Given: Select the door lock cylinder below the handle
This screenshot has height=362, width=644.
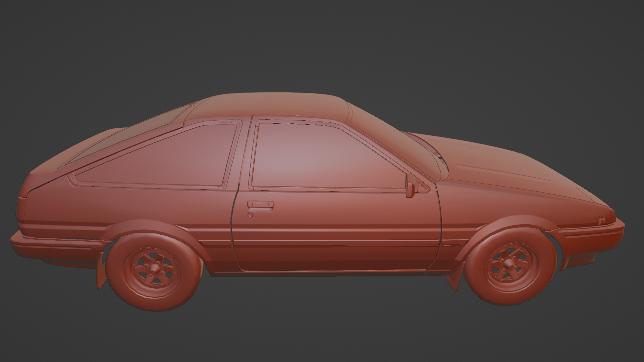Looking at the screenshot, I should 250,215.
